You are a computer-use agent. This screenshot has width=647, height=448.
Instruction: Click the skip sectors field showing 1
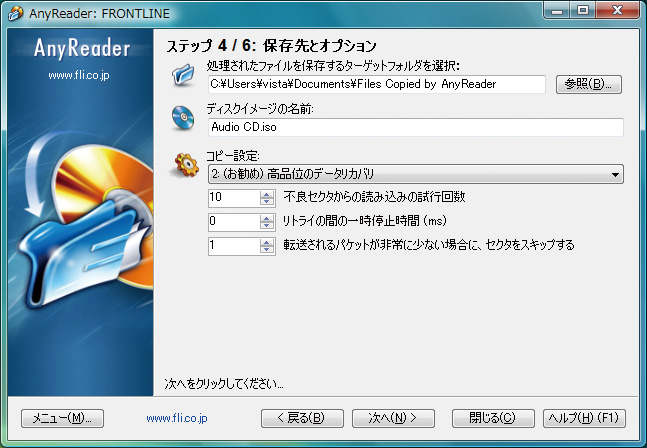234,246
